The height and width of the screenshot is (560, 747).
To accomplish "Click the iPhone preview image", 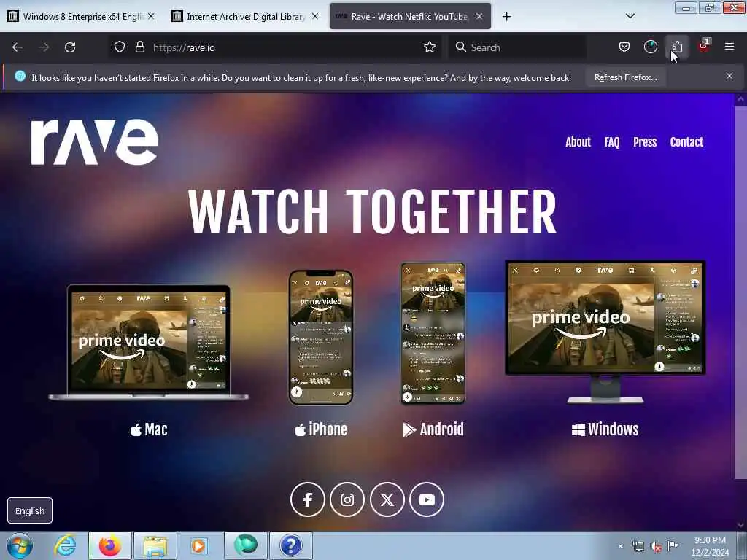I will point(321,338).
